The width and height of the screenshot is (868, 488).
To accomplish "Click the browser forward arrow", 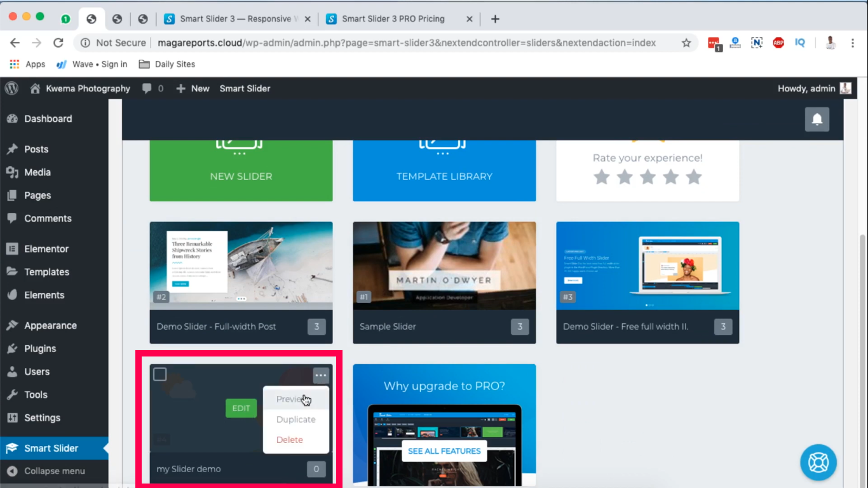I will [x=37, y=43].
